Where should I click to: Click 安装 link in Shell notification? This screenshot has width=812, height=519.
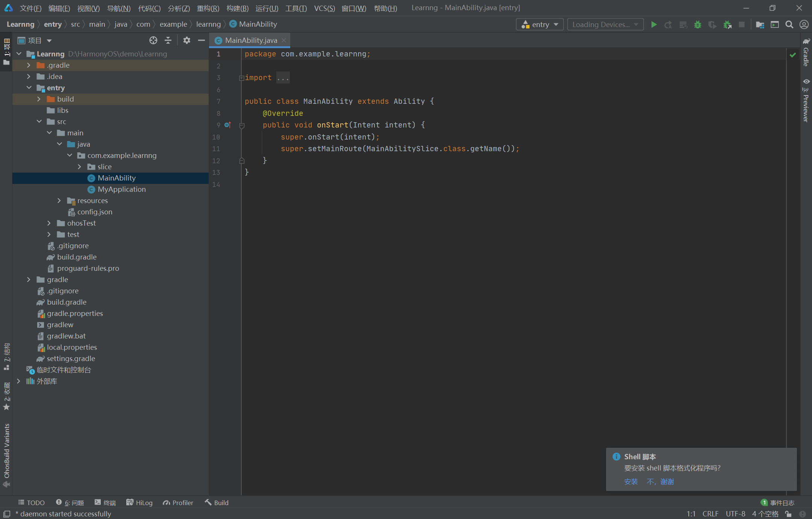(631, 481)
